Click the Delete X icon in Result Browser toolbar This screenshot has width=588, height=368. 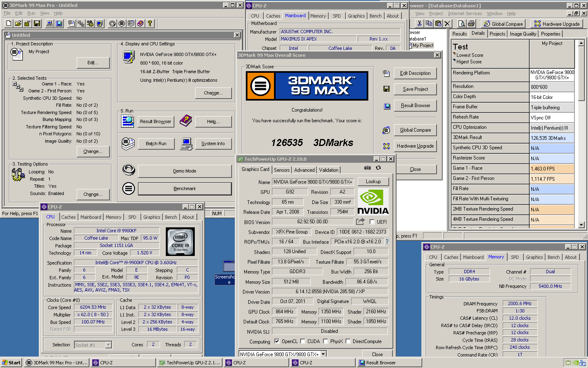448,23
